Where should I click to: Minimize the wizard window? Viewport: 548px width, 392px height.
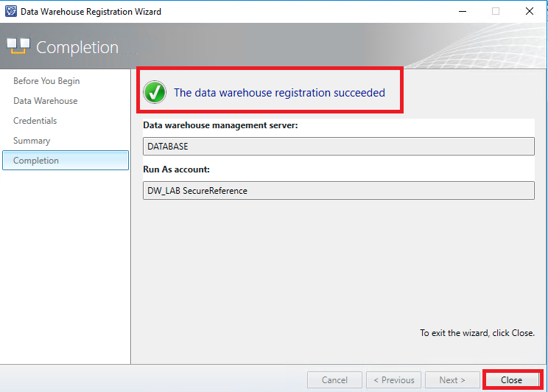[x=462, y=11]
